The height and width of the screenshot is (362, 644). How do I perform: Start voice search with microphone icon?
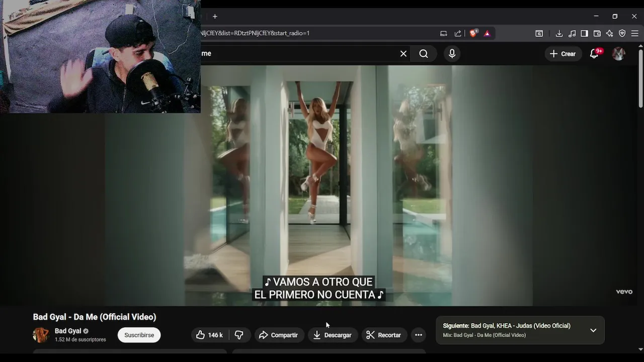tap(452, 54)
